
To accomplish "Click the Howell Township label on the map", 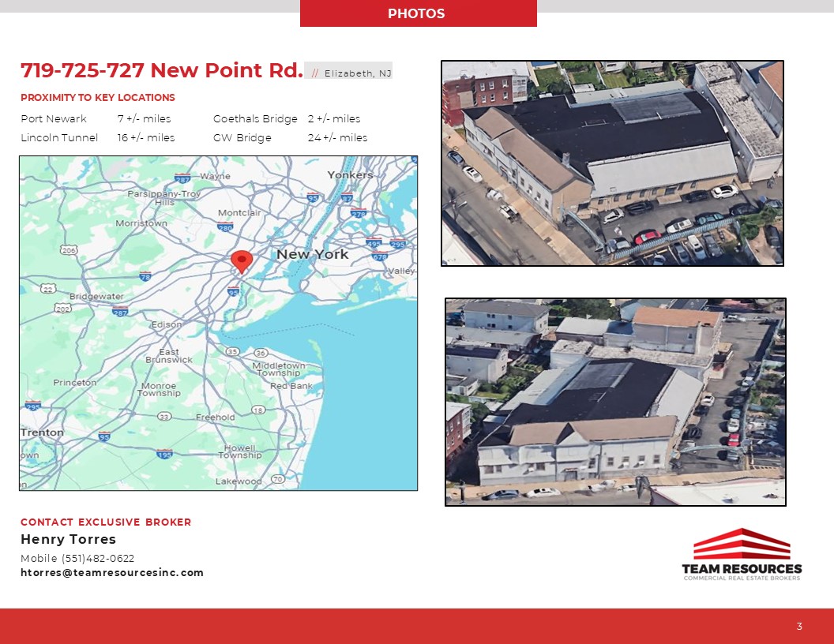I will (x=239, y=451).
